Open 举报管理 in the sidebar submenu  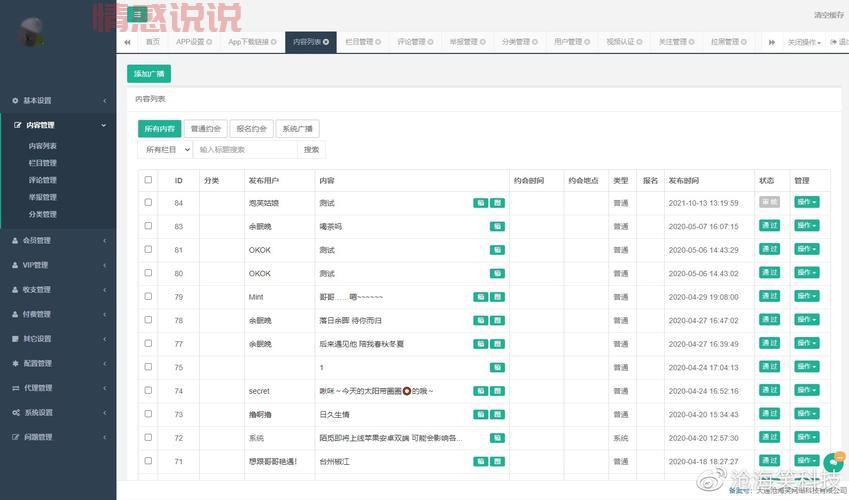point(43,197)
